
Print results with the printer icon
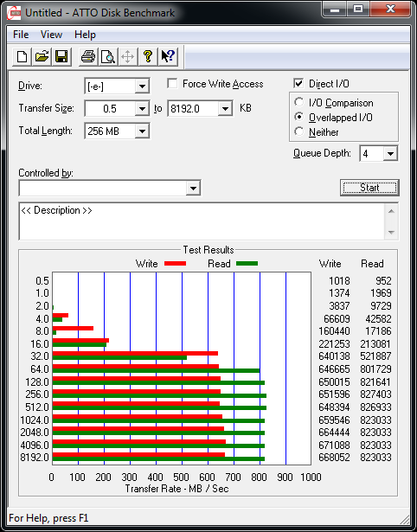pyautogui.click(x=88, y=57)
